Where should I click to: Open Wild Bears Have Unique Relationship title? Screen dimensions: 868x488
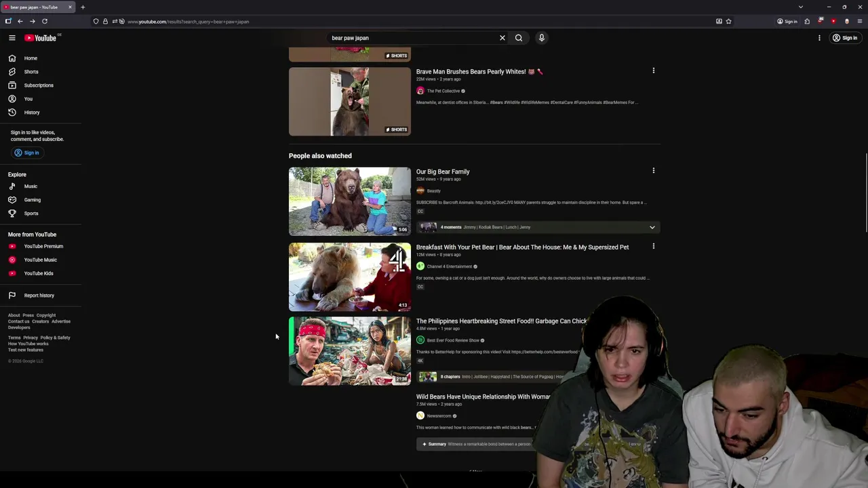coord(483,396)
